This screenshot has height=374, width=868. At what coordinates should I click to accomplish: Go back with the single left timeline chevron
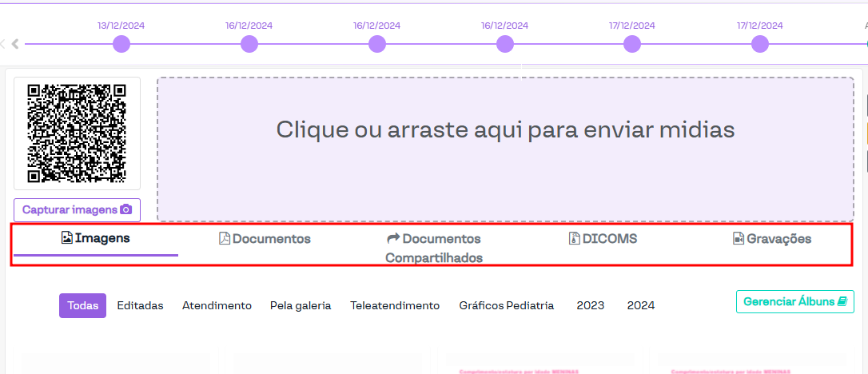point(15,44)
